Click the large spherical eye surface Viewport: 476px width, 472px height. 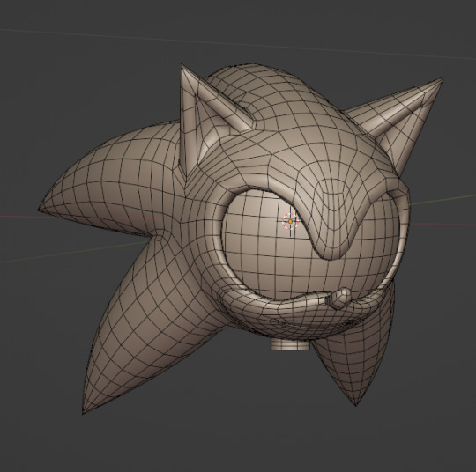click(264, 248)
